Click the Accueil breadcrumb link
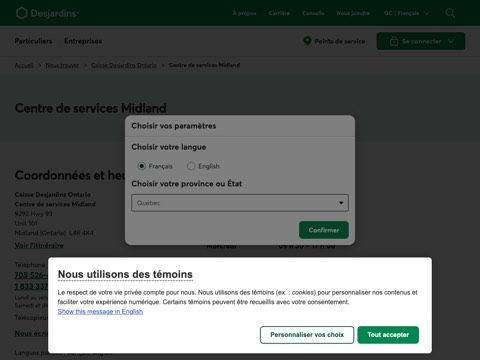The height and width of the screenshot is (360, 480). point(24,65)
